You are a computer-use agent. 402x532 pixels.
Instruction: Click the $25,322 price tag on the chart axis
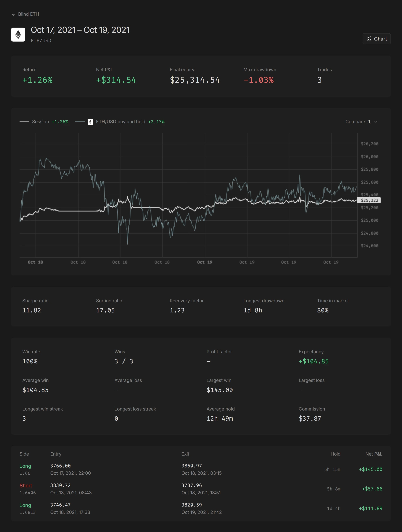tap(369, 200)
